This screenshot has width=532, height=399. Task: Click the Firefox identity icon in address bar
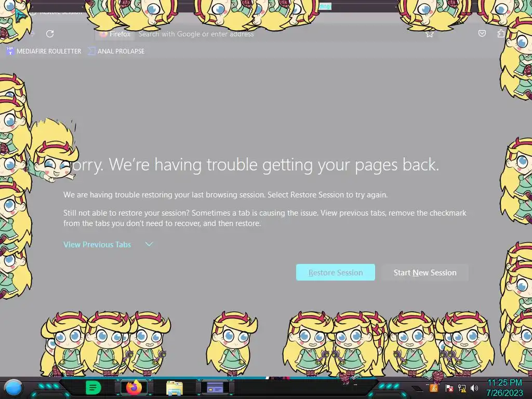coord(115,34)
